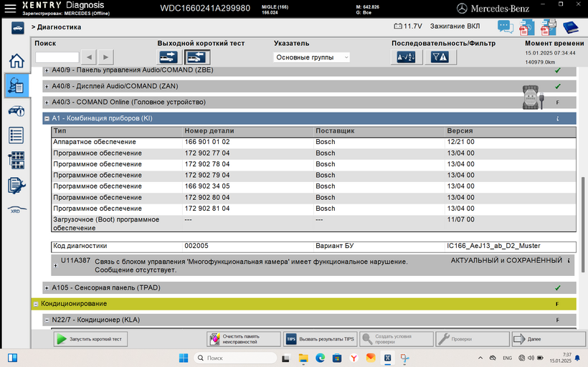Click version cell 12/21 00
588x367 pixels.
460,142
